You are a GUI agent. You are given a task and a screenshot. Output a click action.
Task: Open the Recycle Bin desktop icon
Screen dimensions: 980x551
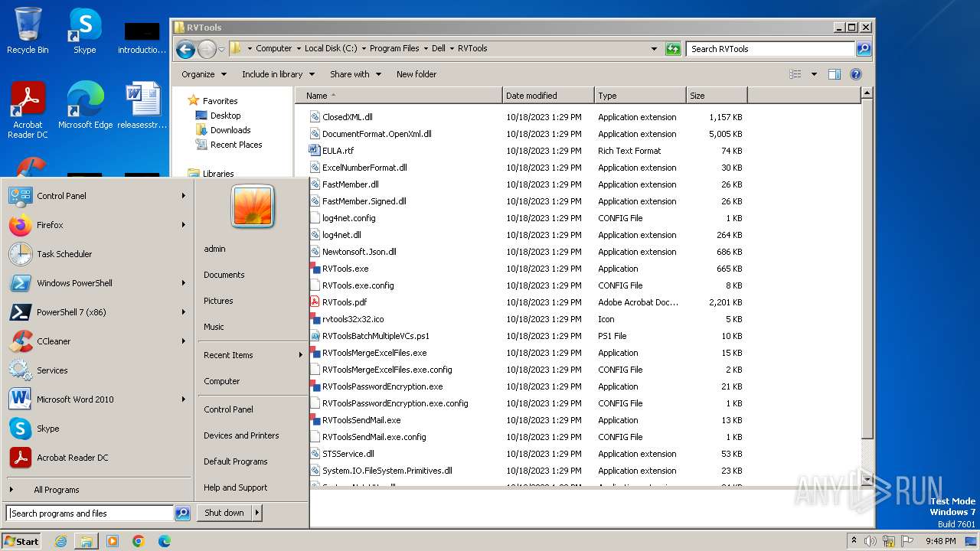click(28, 31)
